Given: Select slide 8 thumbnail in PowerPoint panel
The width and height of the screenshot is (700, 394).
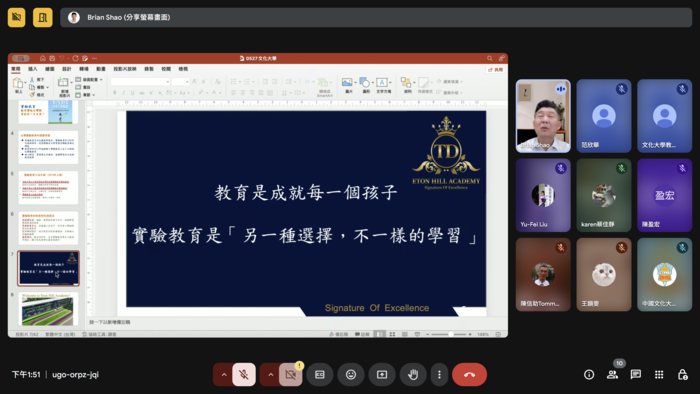Looking at the screenshot, I should pos(48,309).
